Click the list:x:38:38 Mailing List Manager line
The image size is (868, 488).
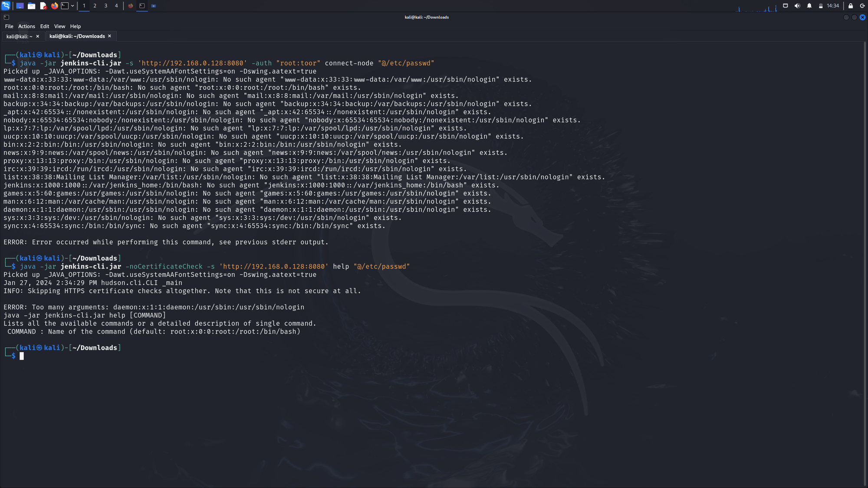click(304, 177)
